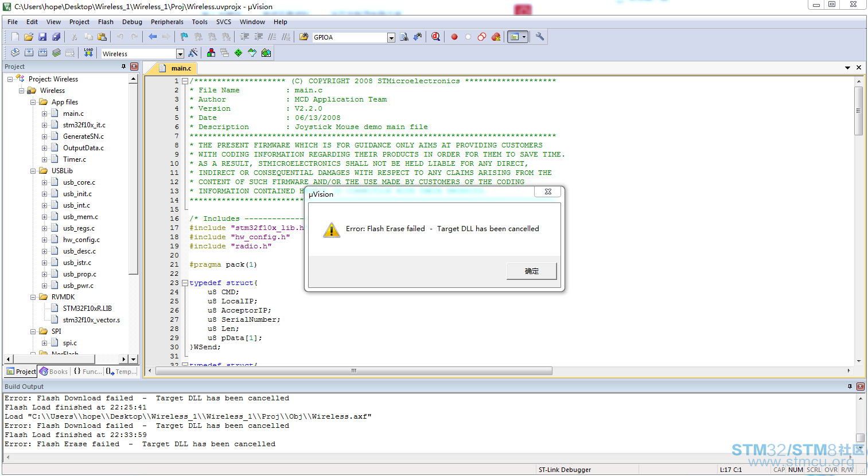Expand usb_core.c dependencies in tree
The width and height of the screenshot is (868, 476).
tap(44, 182)
